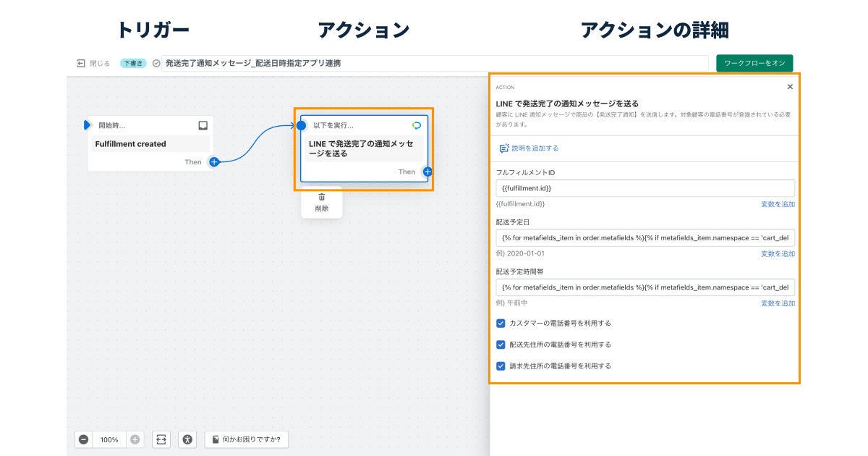Open 変数を追加 picker for 配送予定日
868x456 pixels.
(778, 254)
